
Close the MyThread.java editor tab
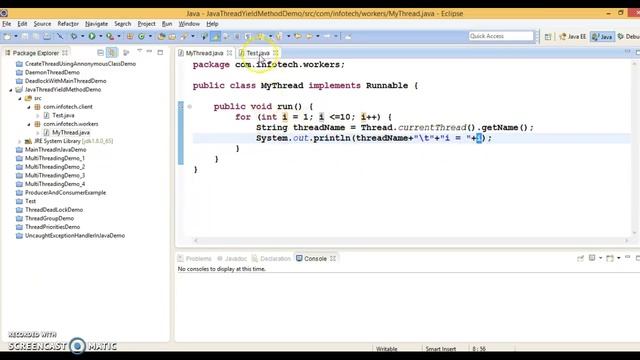(229, 53)
